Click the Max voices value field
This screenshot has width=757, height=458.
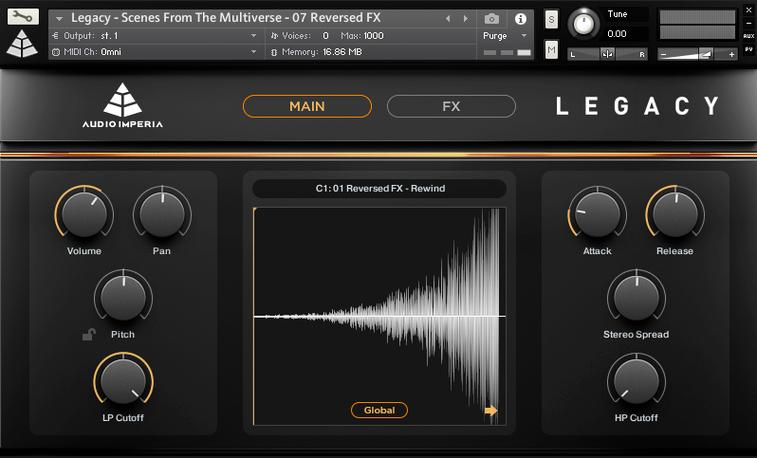[x=374, y=36]
